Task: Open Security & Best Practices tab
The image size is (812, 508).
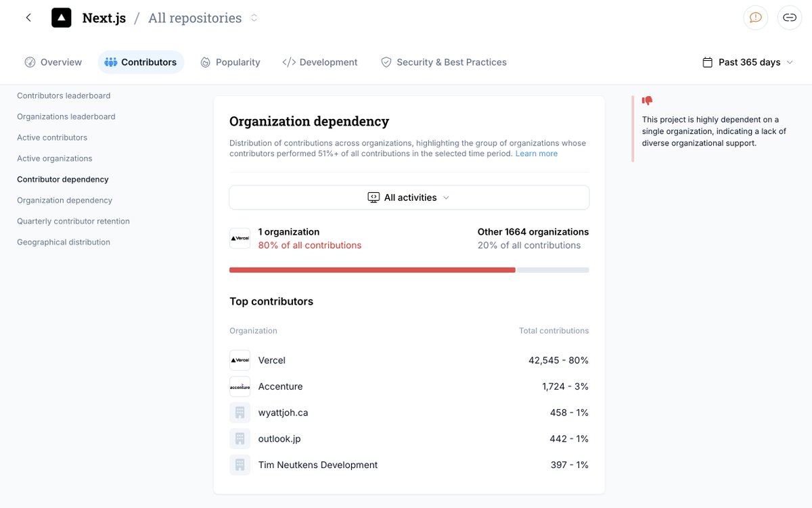Action: click(443, 62)
